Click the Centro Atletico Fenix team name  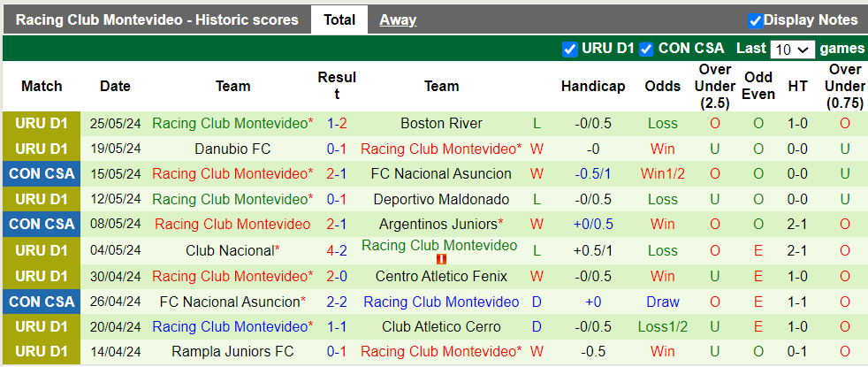(441, 276)
